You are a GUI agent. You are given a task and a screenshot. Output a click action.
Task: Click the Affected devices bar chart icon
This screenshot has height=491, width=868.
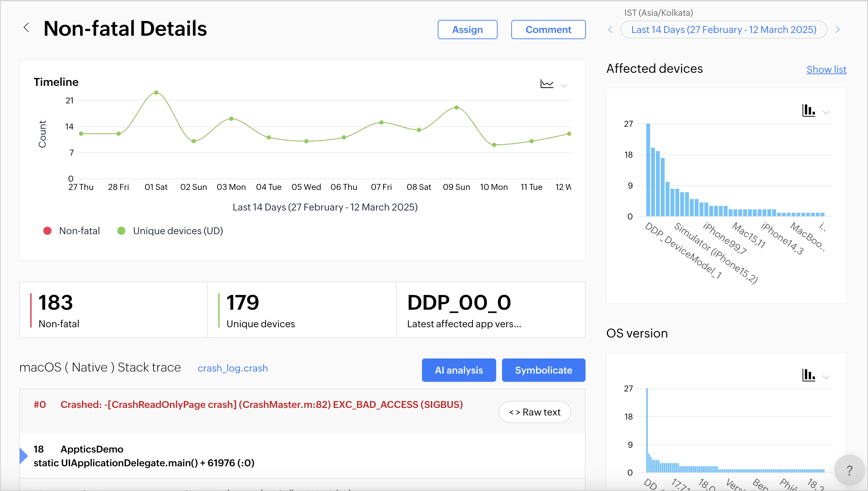coord(809,111)
